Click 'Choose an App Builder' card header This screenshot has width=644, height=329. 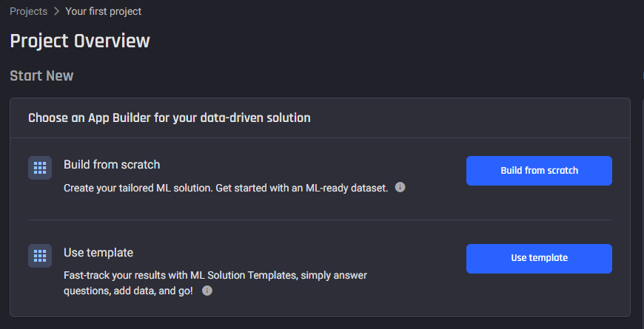(x=170, y=118)
